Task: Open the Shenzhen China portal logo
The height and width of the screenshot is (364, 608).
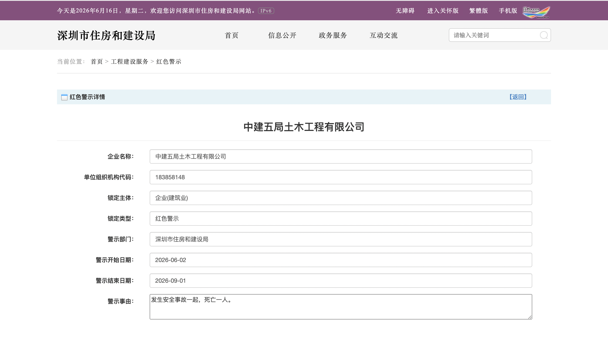Action: point(536,12)
